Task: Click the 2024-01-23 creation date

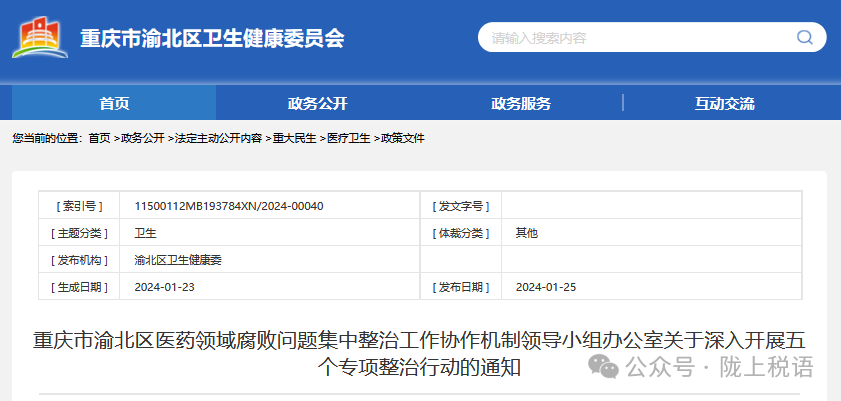Action: coord(165,287)
